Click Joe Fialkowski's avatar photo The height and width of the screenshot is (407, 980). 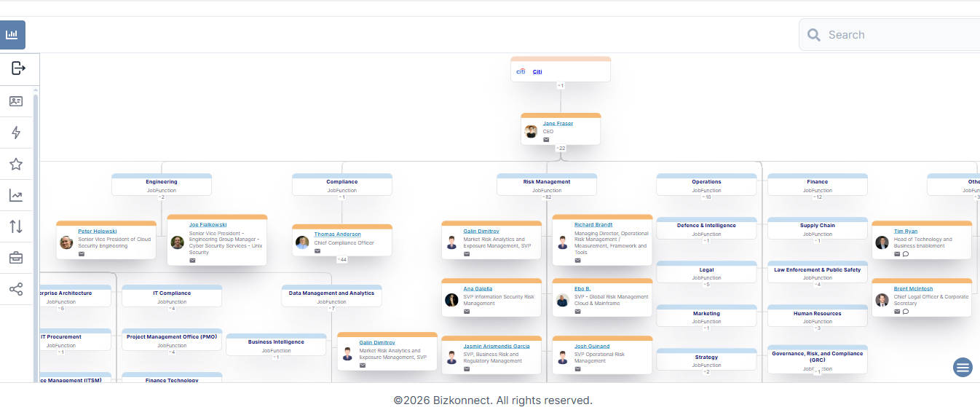[x=177, y=242]
